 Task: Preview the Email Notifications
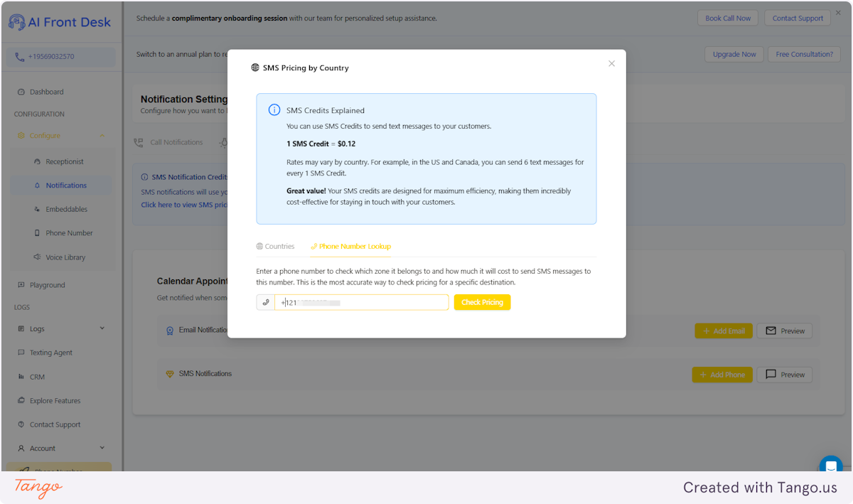784,331
